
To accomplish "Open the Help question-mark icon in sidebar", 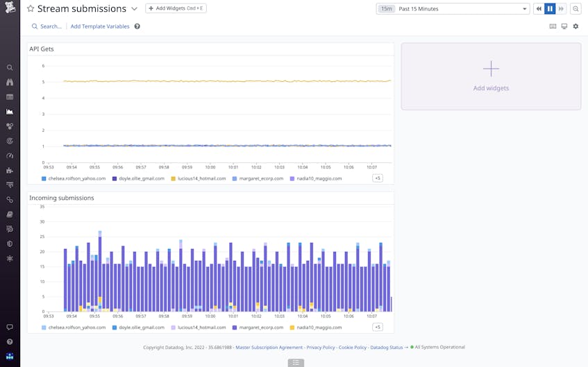I will (10, 341).
